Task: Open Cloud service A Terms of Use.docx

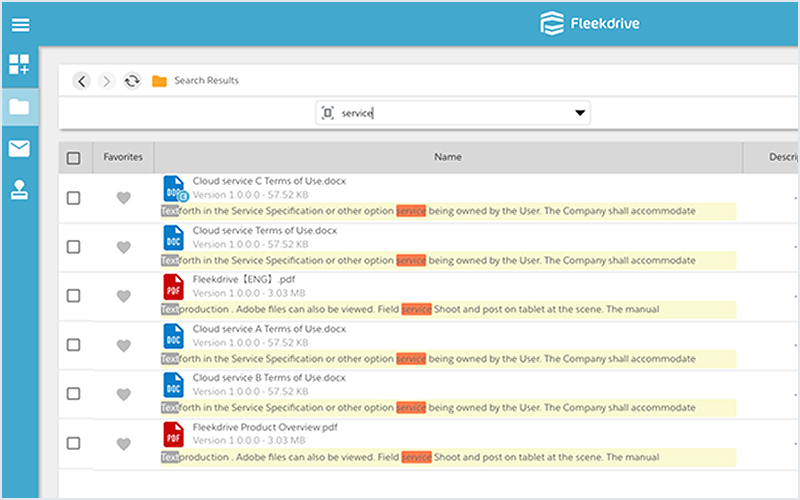Action: (x=269, y=329)
